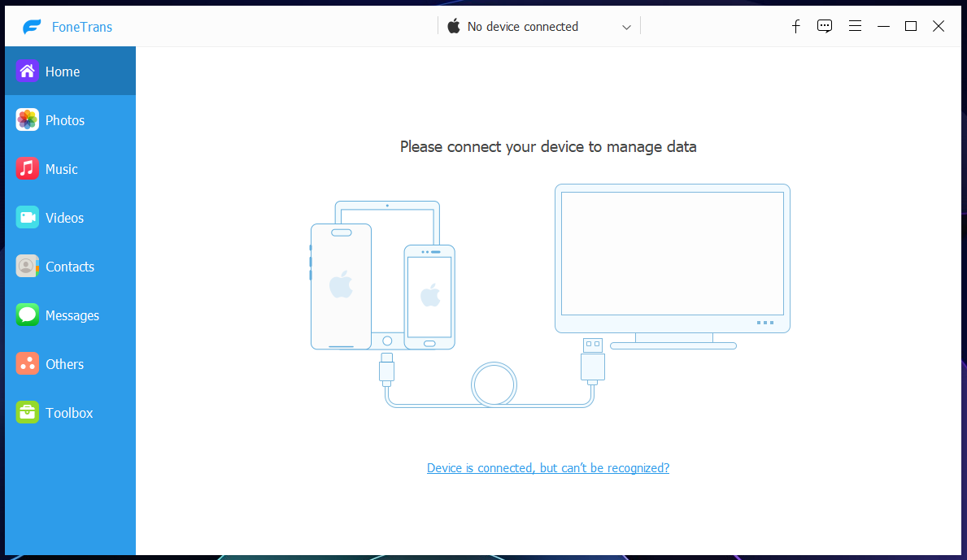Go to the Videos label
This screenshot has height=560, width=967.
coord(65,218)
